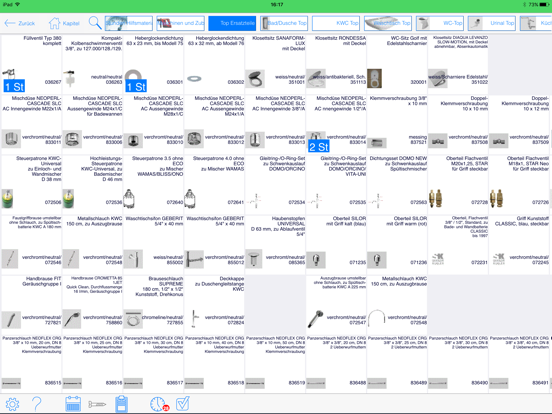Open the magnifier search icon
The width and height of the screenshot is (552, 414).
pos(95,23)
